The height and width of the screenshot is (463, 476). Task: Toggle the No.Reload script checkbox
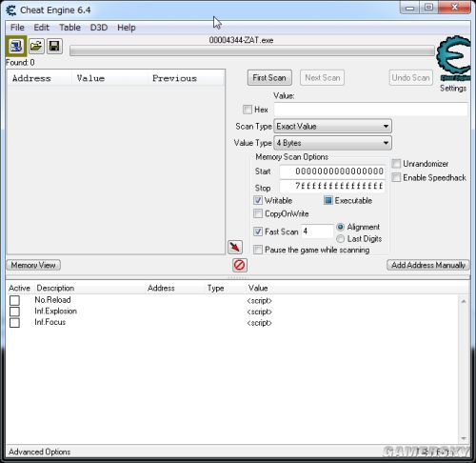(14, 300)
